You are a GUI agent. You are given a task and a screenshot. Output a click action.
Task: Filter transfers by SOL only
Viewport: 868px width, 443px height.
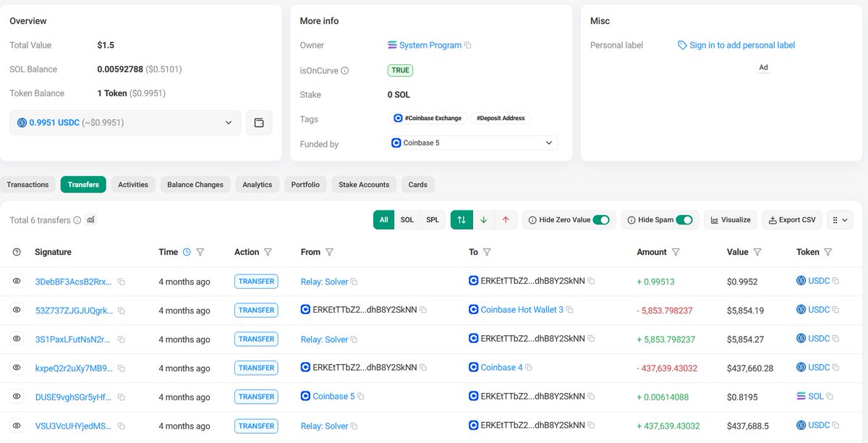click(407, 220)
